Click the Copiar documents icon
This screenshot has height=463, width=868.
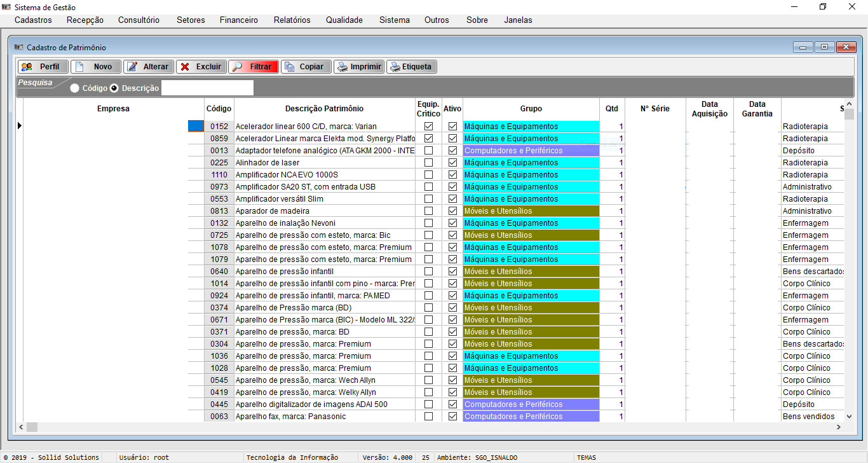(x=289, y=67)
